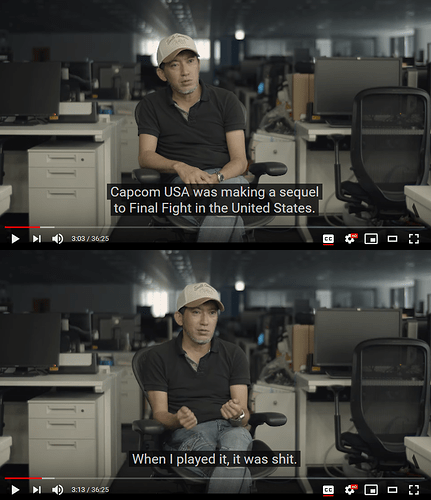Seek on the top video progress bar
The image size is (431, 500).
point(215,227)
